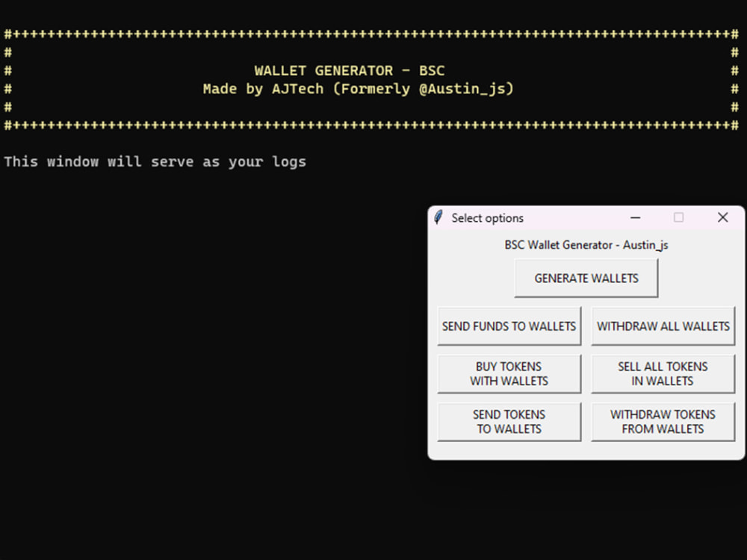Click the maximize box of Select options
Viewport: 747px width, 560px height.
tap(679, 217)
